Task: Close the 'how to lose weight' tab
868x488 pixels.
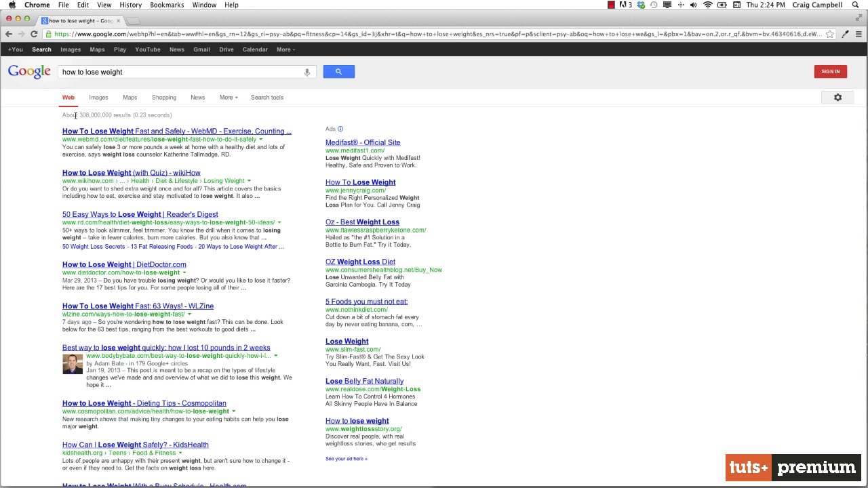Action: 118,21
